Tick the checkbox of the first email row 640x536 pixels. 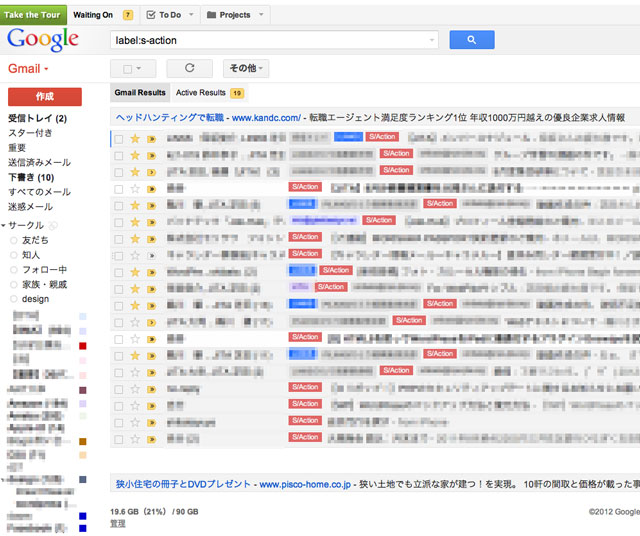pos(119,139)
